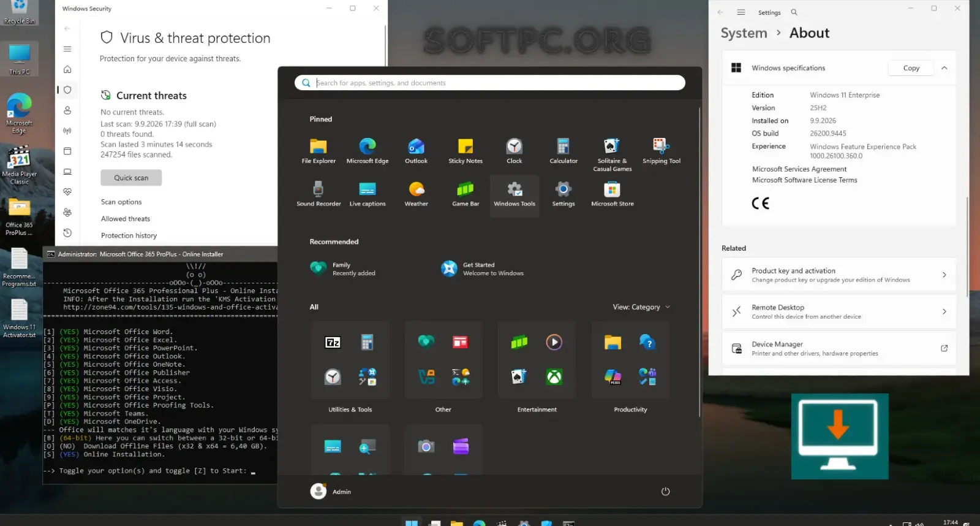This screenshot has height=526, width=980.
Task: Expand the View: Category dropdown
Action: [x=641, y=307]
